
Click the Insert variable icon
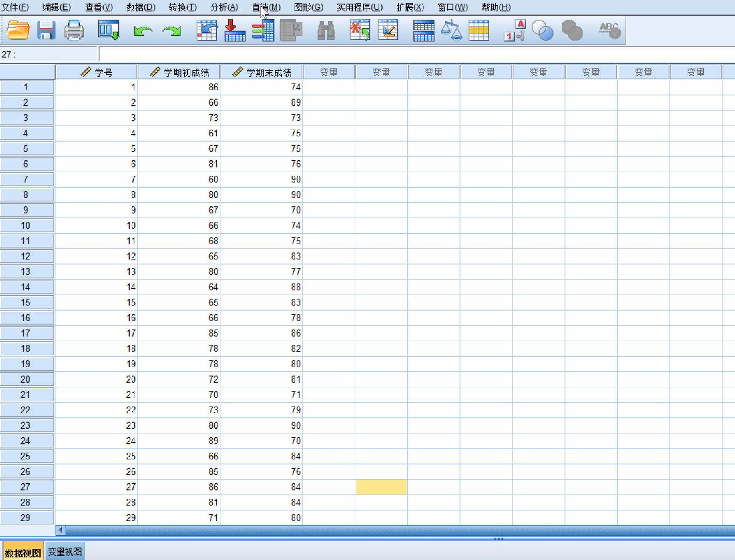[388, 30]
